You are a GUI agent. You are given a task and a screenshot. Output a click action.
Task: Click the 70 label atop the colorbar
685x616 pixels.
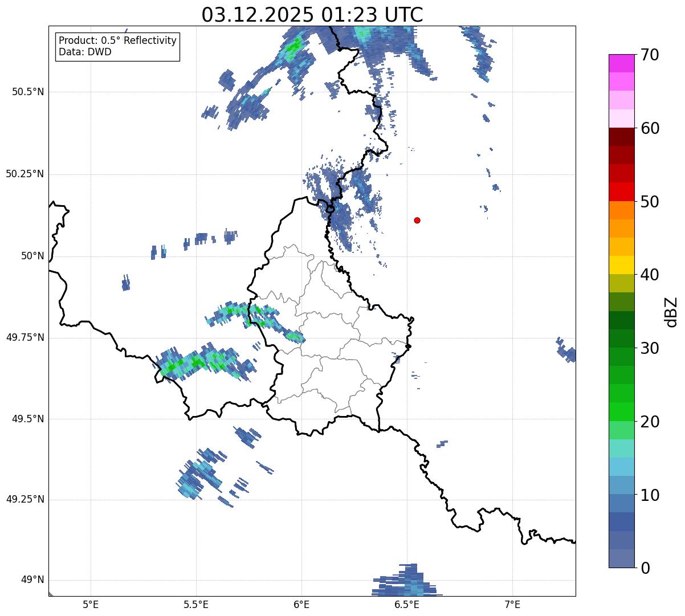click(650, 55)
